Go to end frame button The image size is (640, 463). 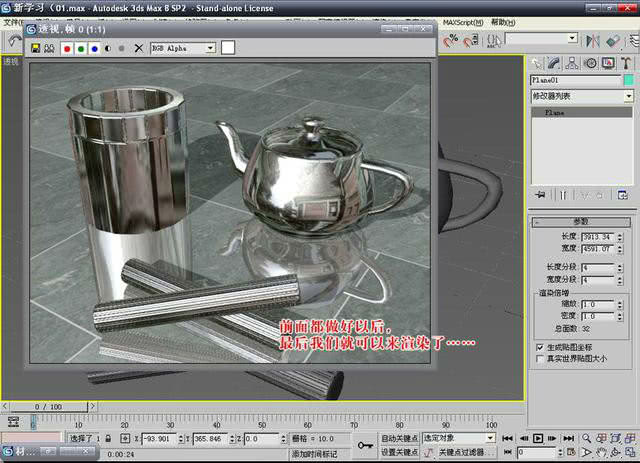click(x=569, y=439)
